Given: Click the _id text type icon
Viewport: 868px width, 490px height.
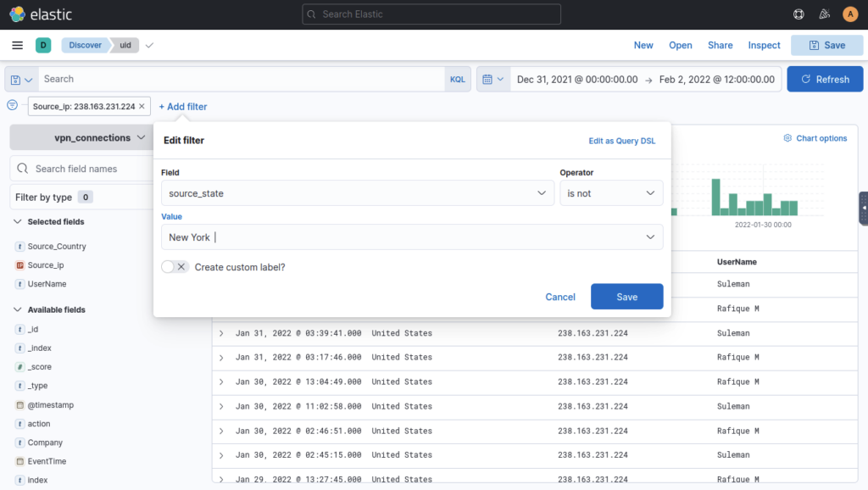Looking at the screenshot, I should point(20,330).
